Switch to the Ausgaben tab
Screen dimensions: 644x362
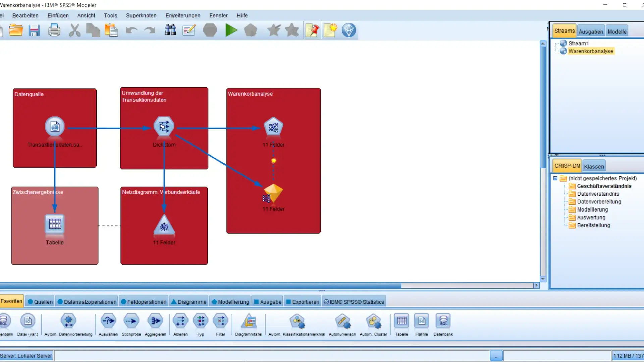(x=591, y=32)
